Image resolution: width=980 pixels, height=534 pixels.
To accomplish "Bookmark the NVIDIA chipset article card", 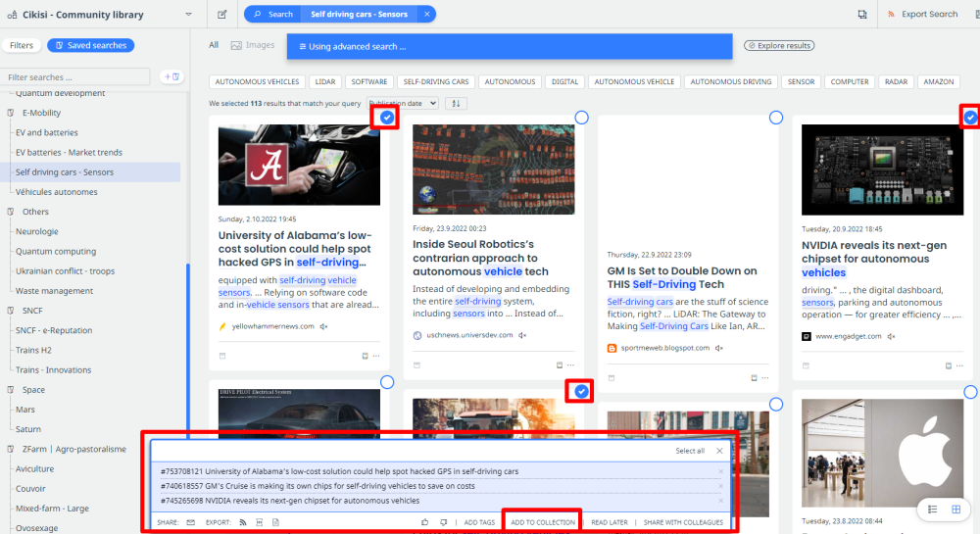I will tap(948, 366).
